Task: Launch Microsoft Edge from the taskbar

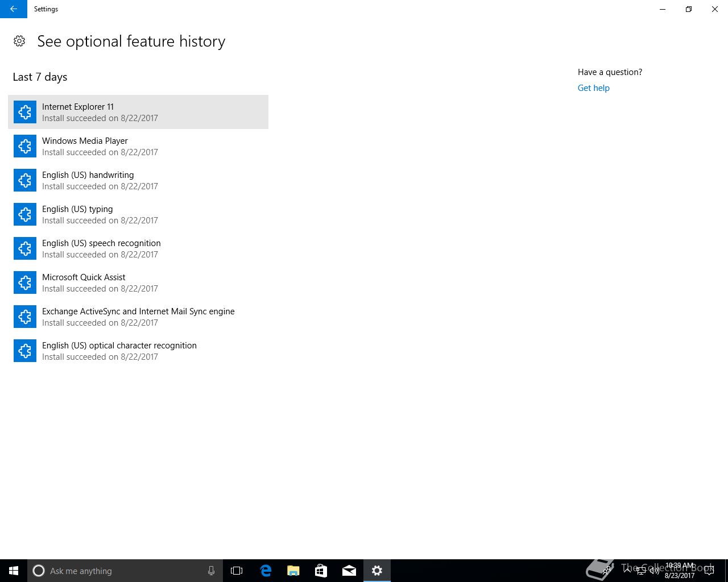Action: (266, 571)
